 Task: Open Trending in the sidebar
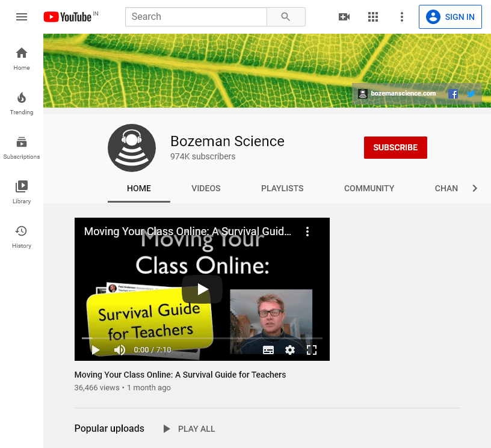point(22,103)
